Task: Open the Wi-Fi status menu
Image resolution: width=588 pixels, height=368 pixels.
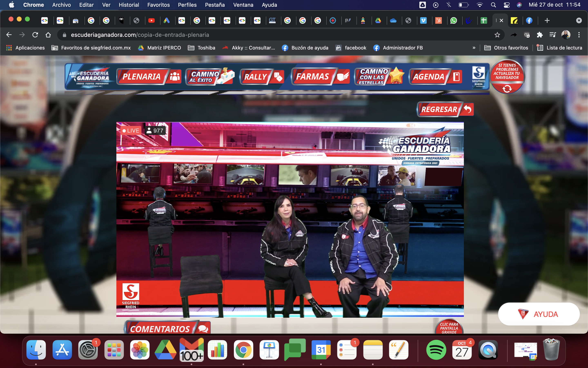Action: [x=480, y=5]
